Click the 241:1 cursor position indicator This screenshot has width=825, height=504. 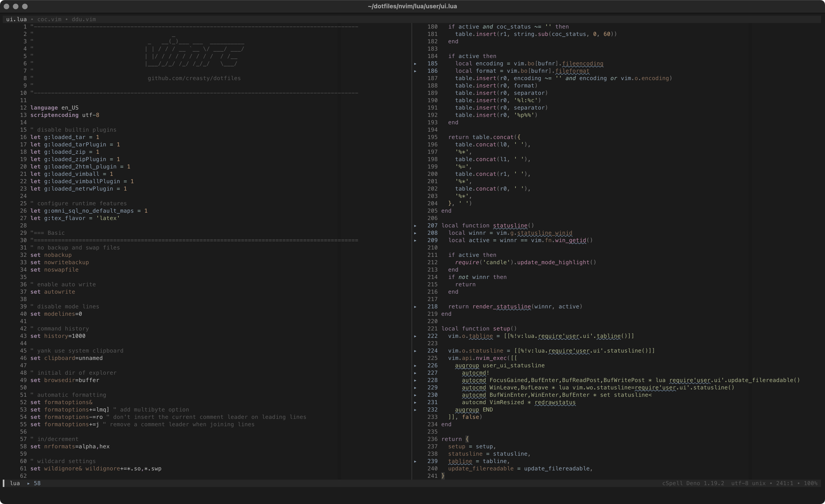pos(784,483)
